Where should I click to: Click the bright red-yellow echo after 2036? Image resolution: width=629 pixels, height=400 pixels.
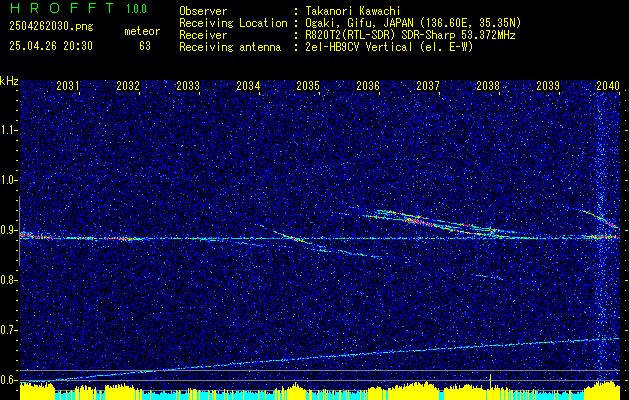pyautogui.click(x=417, y=221)
